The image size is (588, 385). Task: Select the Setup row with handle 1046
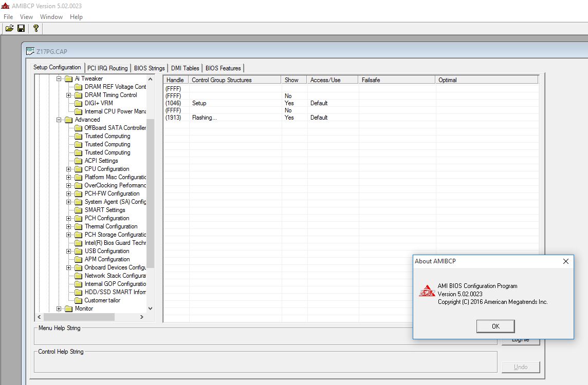click(351, 103)
